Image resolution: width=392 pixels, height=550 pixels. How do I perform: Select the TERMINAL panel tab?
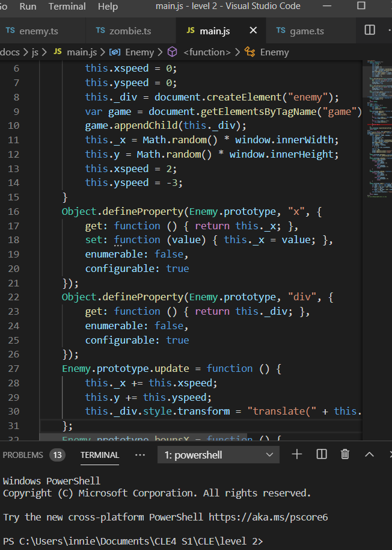[x=100, y=455]
